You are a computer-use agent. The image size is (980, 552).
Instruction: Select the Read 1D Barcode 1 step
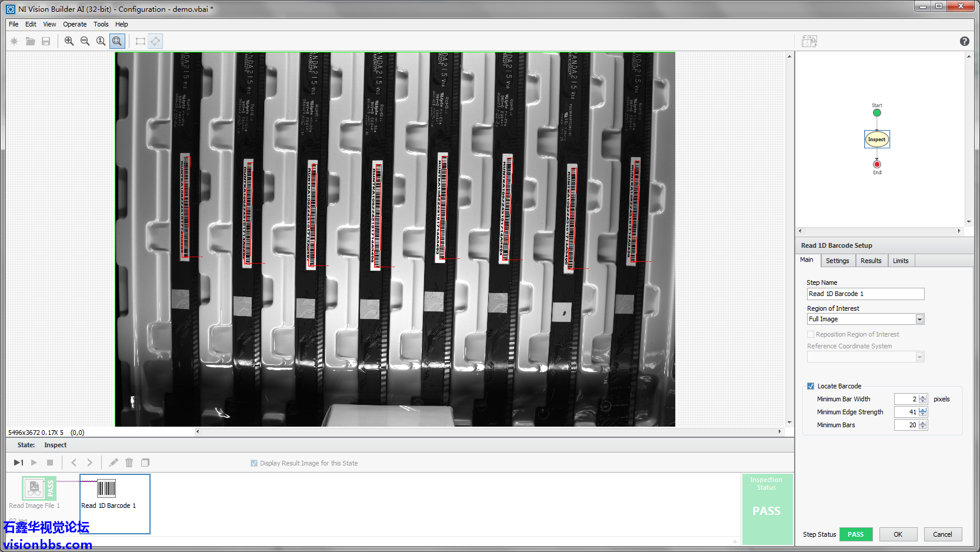tap(108, 493)
